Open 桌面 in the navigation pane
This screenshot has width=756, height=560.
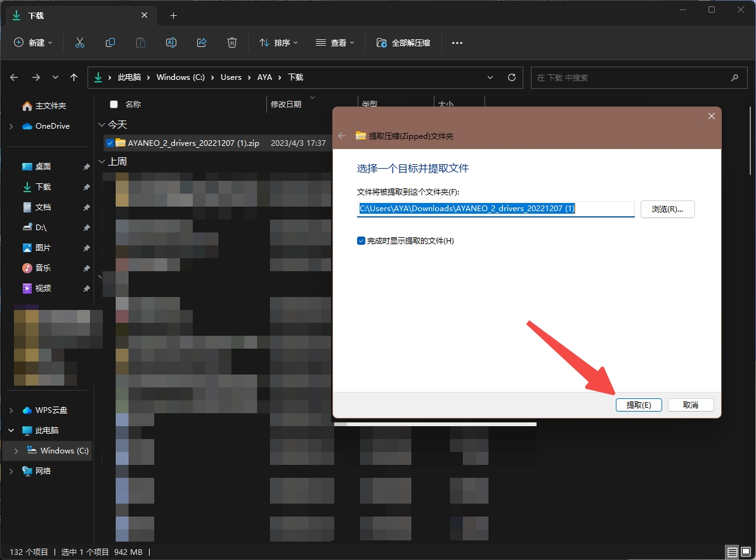[43, 167]
